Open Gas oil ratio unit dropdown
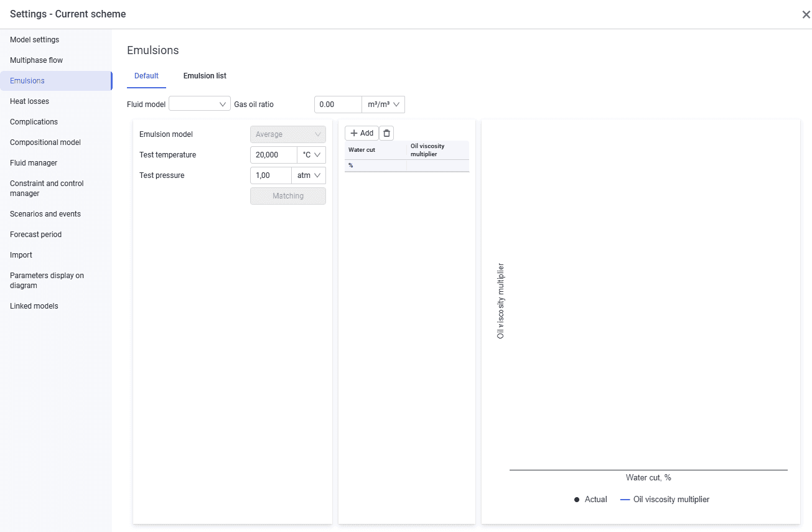This screenshot has height=532, width=812. (383, 105)
